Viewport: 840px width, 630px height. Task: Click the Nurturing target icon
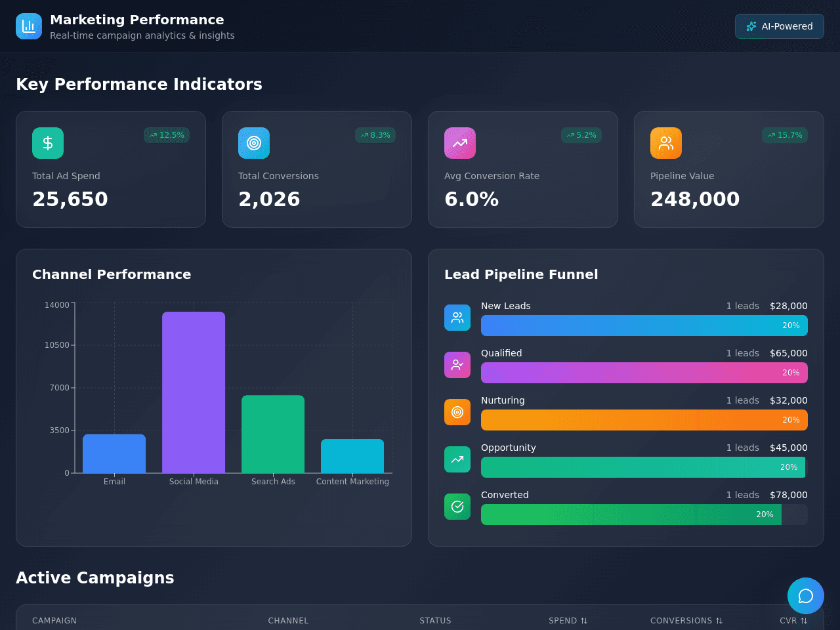click(457, 412)
